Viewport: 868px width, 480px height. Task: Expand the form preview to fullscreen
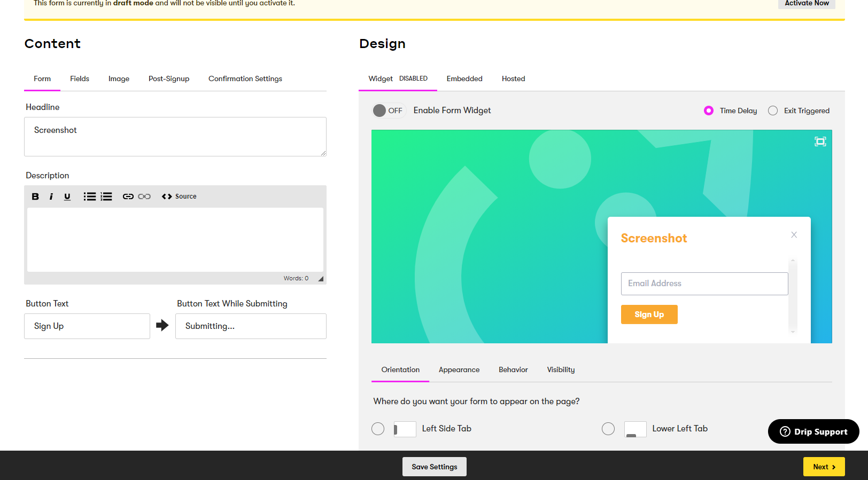(820, 141)
